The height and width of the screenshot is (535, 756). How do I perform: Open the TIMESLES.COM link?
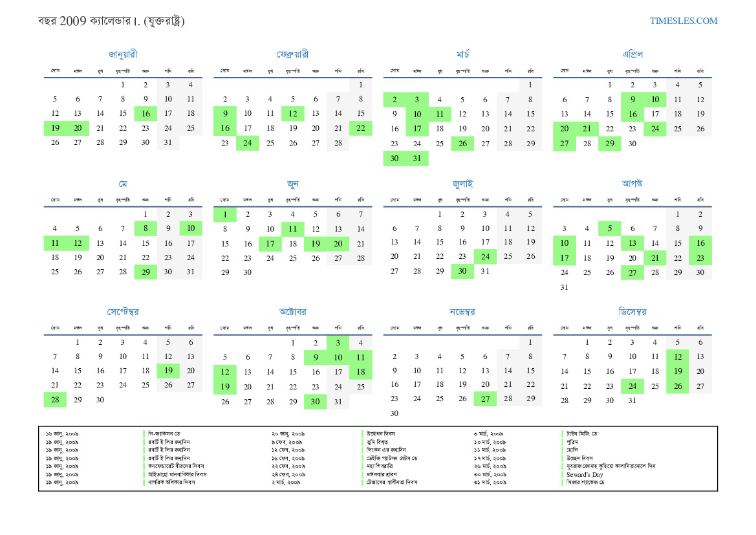point(683,21)
